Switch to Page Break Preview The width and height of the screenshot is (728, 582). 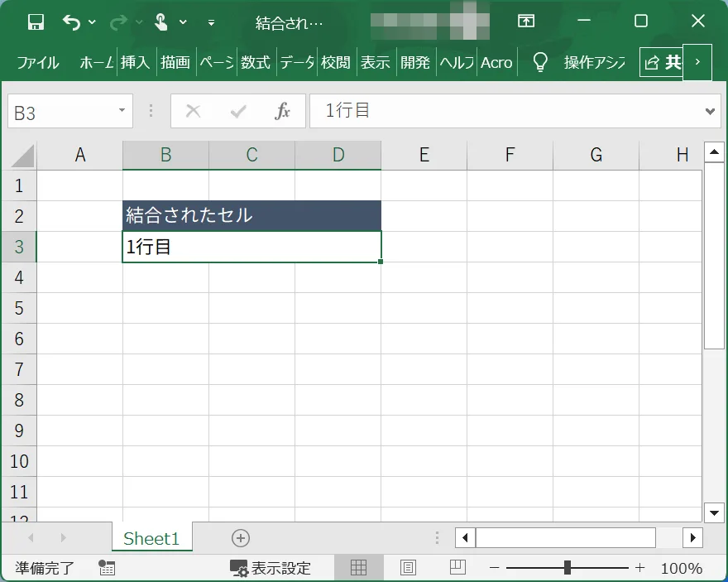(457, 567)
